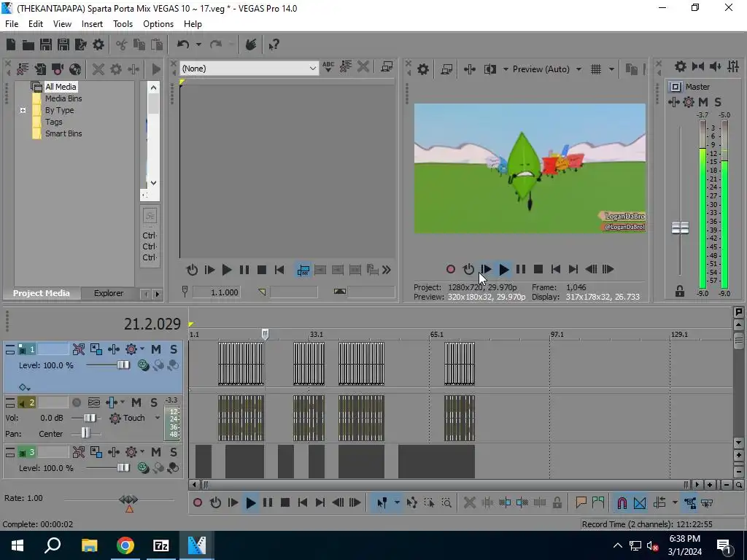Click the trimmer timecode field 1.1.000

pos(216,292)
